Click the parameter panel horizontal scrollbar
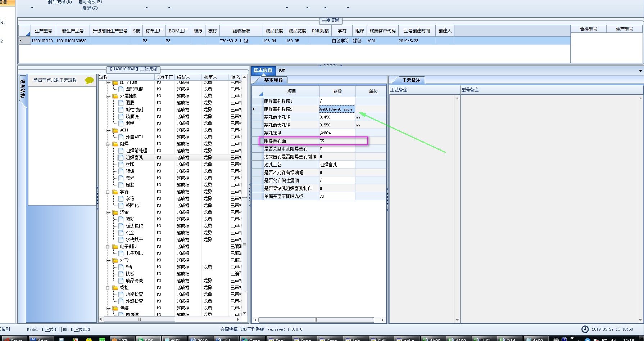 pyautogui.click(x=316, y=320)
